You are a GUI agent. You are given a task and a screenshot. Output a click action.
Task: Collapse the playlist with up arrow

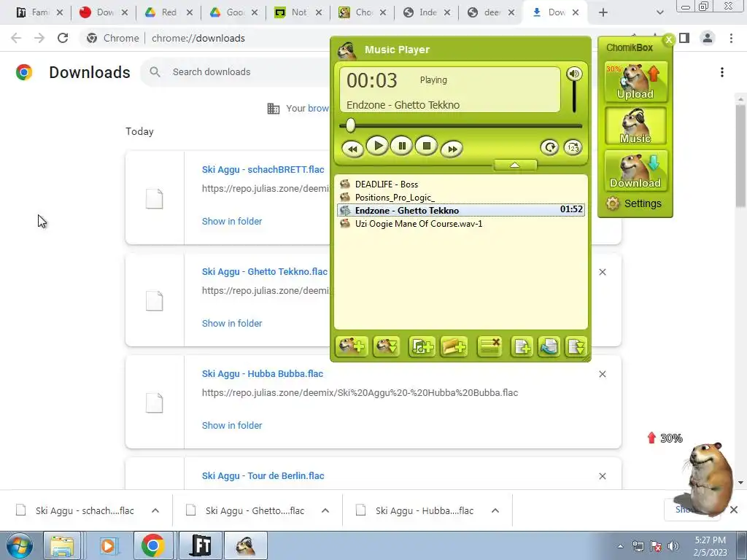coord(515,165)
